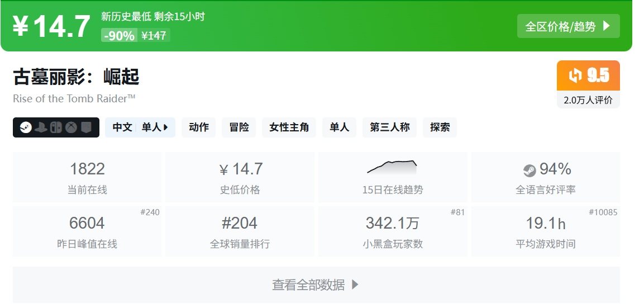Viewport: 644px width, 308px height.
Task: Click the 第三人称 tag
Action: (389, 127)
